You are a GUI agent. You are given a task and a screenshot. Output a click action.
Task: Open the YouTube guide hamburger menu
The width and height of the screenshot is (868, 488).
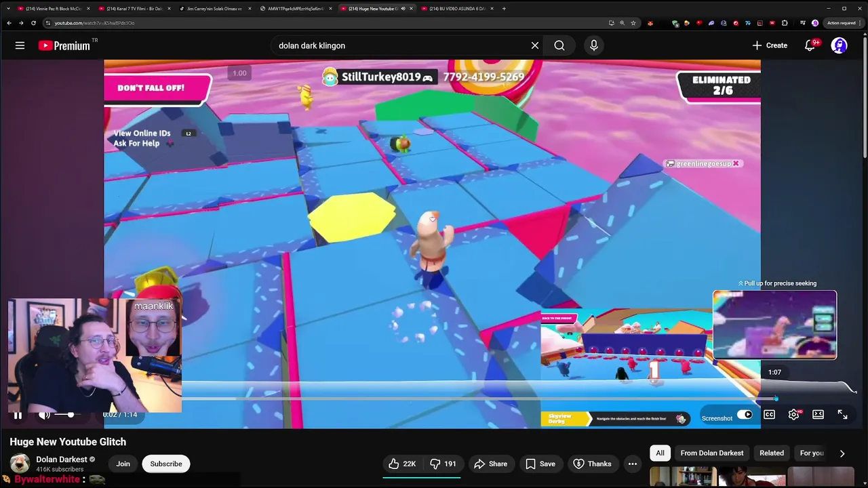point(20,45)
